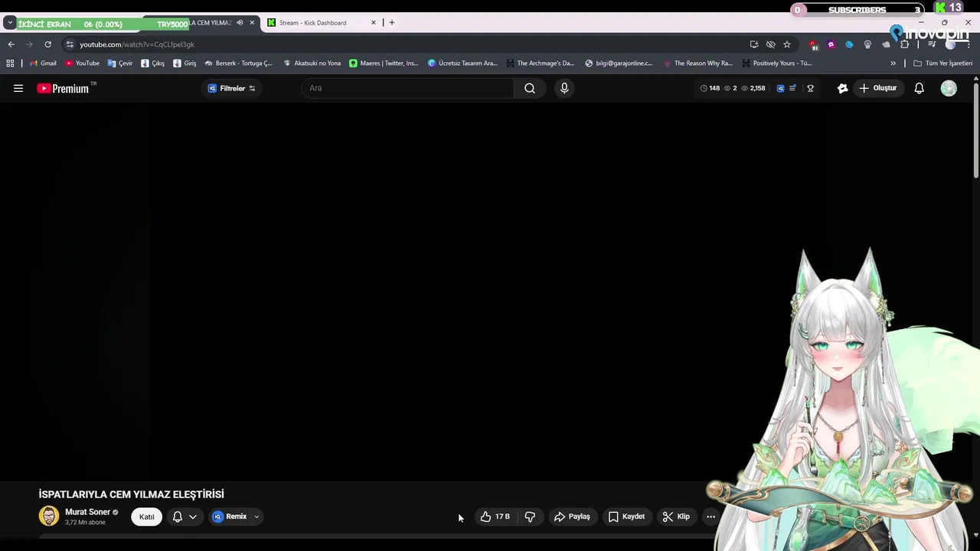Open the Tüm Yer İşaretleri folder

tap(943, 64)
